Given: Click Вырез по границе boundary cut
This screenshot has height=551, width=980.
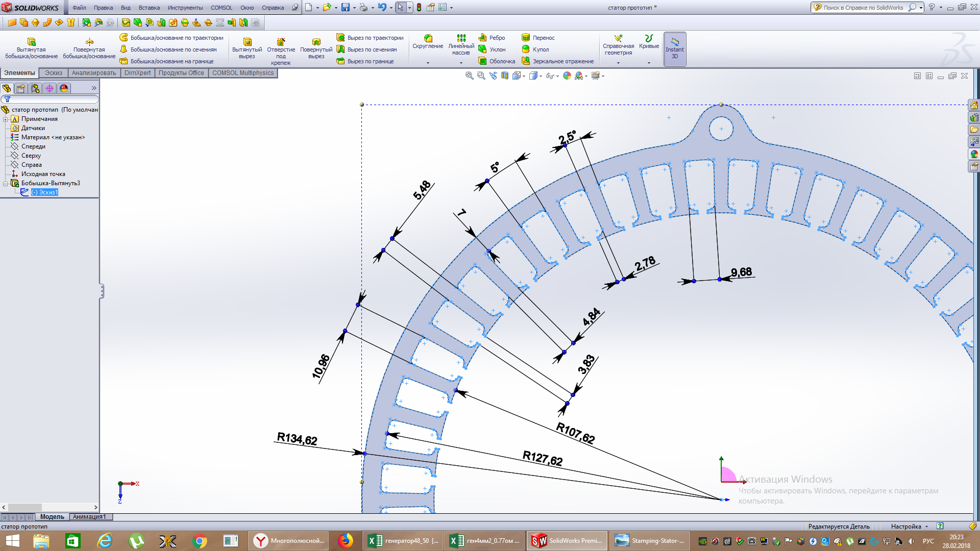Looking at the screenshot, I should pyautogui.click(x=365, y=61).
